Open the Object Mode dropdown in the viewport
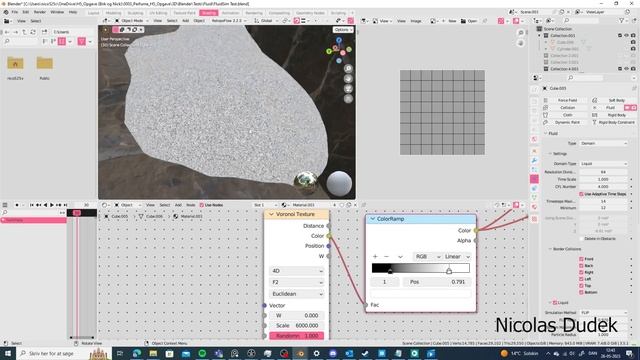The width and height of the screenshot is (640, 360). click(x=132, y=20)
